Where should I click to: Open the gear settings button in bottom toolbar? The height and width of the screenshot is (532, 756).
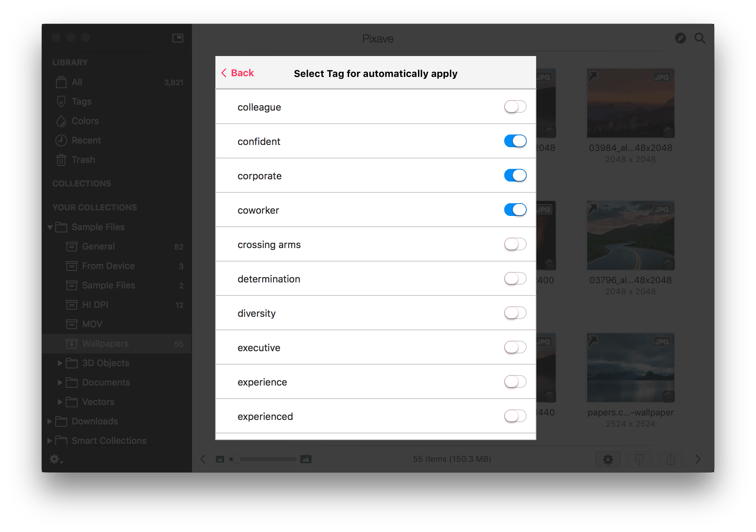[608, 459]
